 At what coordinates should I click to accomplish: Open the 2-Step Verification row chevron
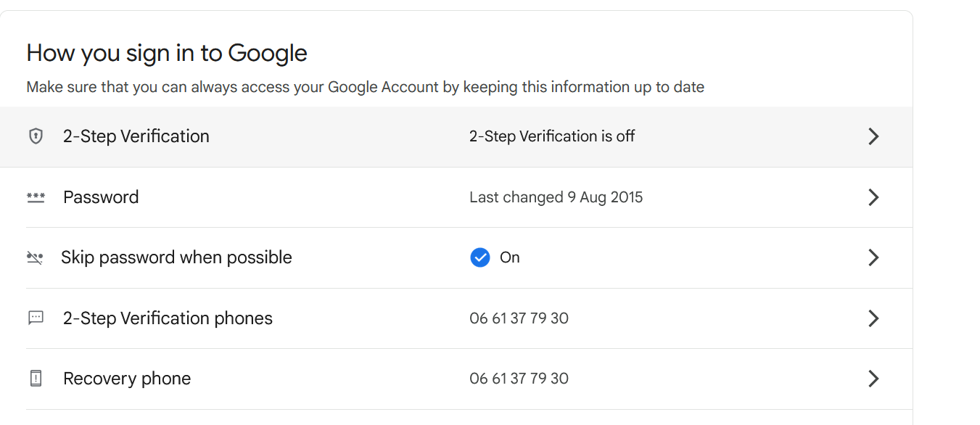pyautogui.click(x=873, y=136)
